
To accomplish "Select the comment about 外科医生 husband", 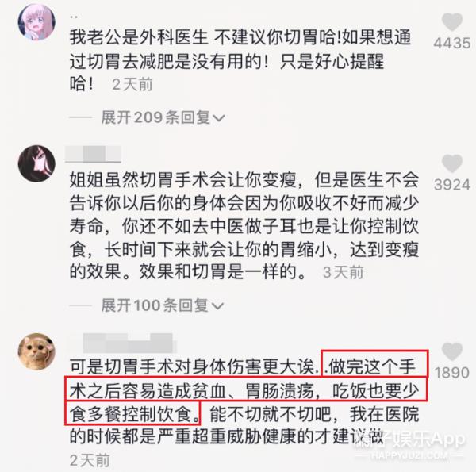I will click(x=240, y=61).
